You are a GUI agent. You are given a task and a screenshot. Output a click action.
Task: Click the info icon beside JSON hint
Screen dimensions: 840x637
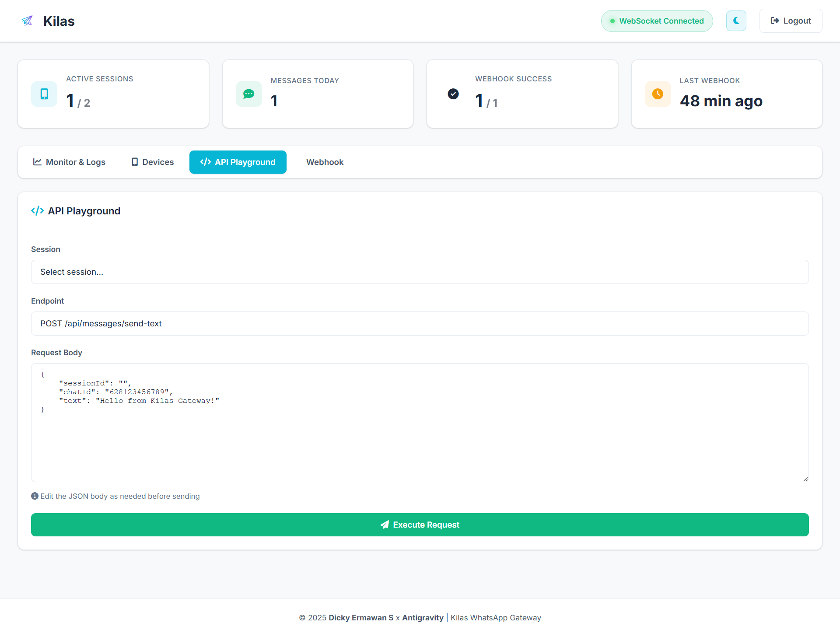click(x=35, y=496)
